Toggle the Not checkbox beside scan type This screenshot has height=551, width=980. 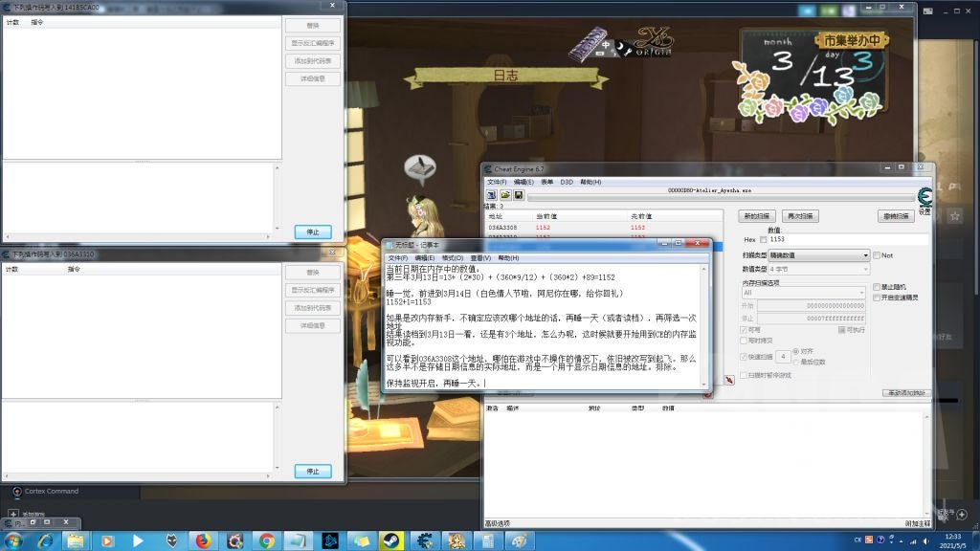pos(876,255)
